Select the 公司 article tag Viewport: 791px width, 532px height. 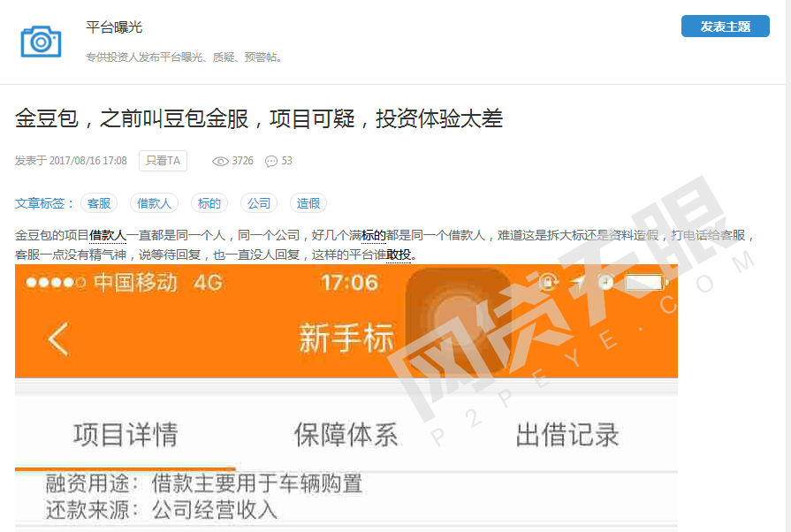pos(259,203)
